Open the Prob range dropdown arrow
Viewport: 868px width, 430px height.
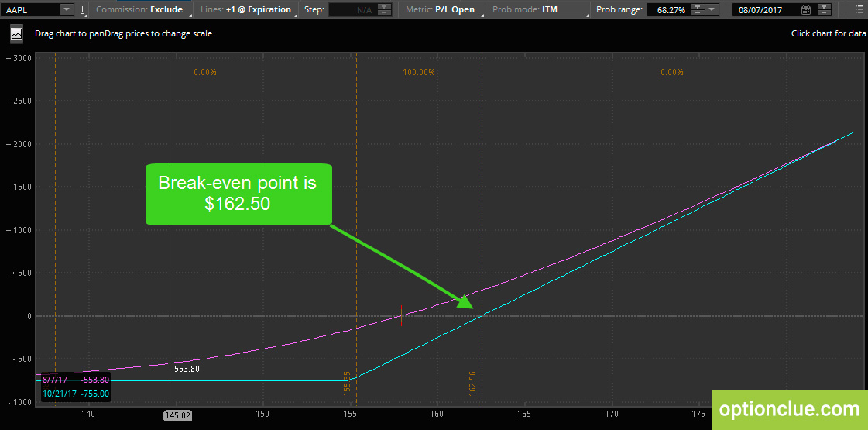(x=712, y=9)
